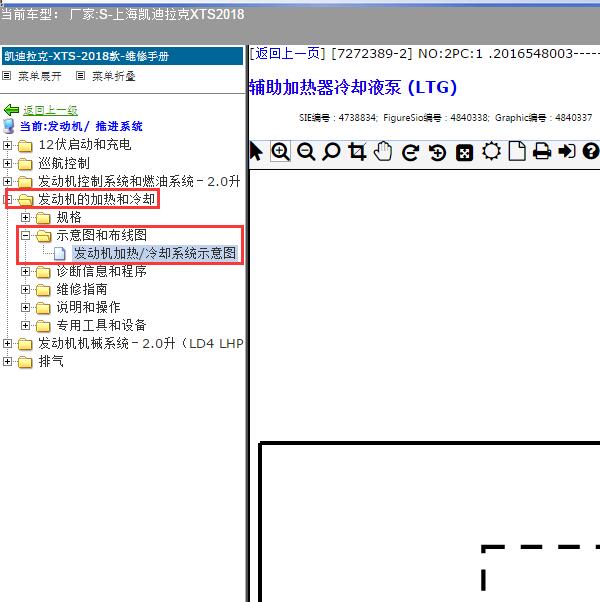Select the 示意图和布线图 folder label
600x602 pixels.
point(102,235)
